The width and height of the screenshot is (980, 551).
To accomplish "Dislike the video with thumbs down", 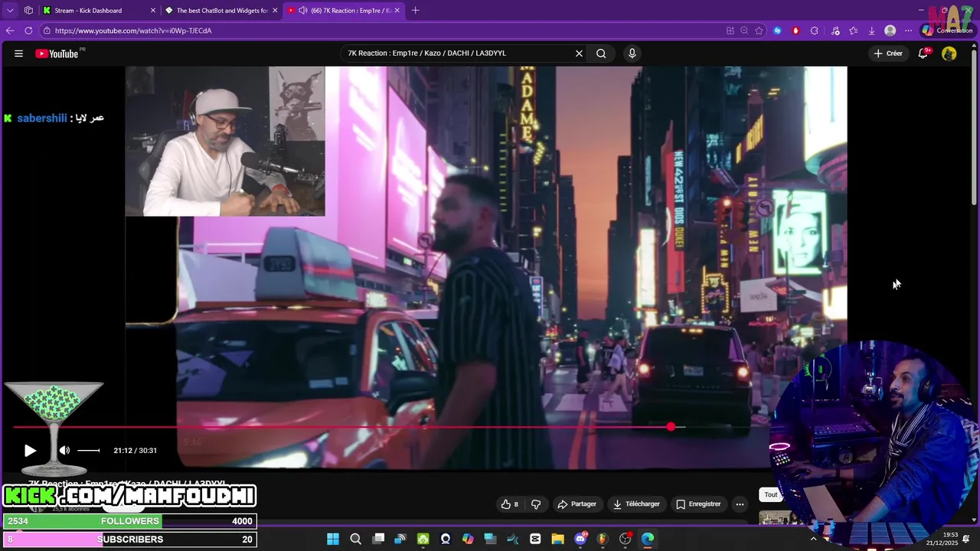I will (x=536, y=504).
